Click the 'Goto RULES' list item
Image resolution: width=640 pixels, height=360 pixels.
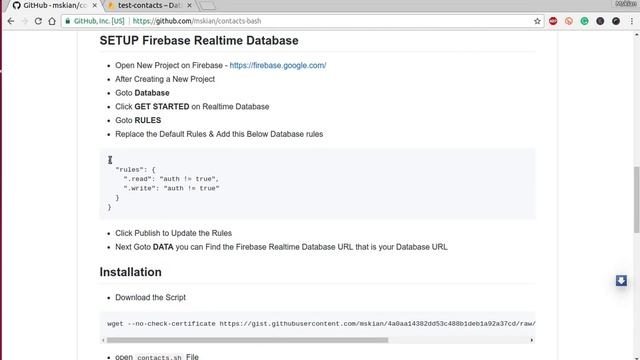coord(138,120)
